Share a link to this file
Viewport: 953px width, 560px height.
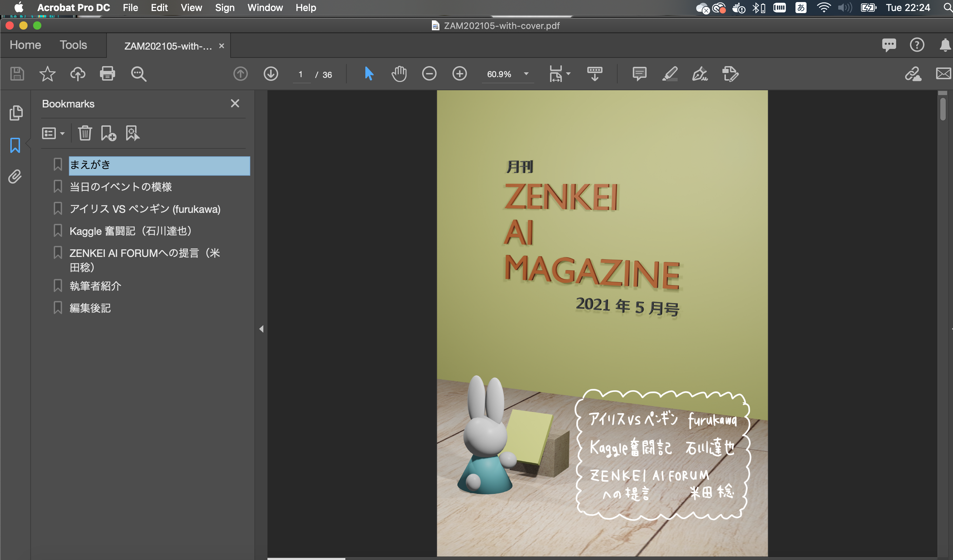[913, 74]
